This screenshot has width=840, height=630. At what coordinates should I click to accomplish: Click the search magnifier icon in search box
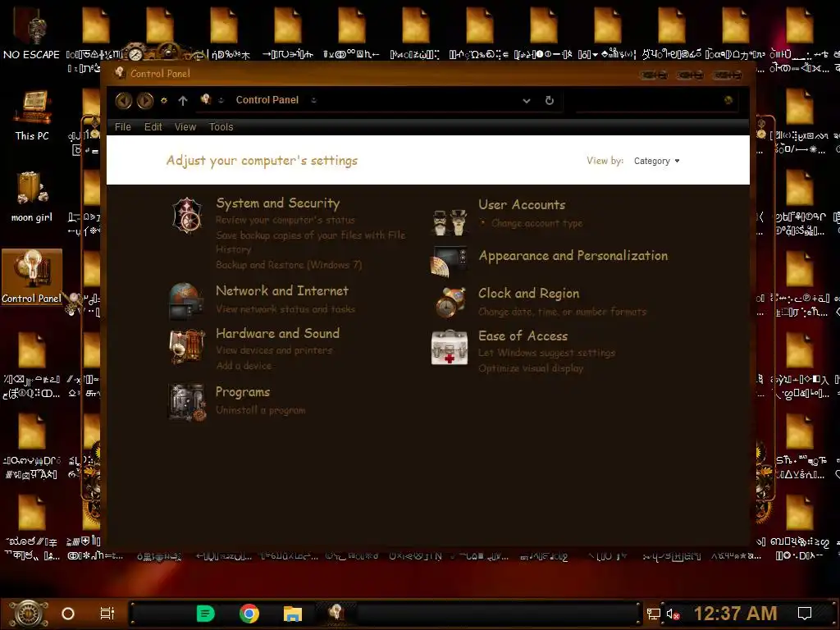click(728, 100)
